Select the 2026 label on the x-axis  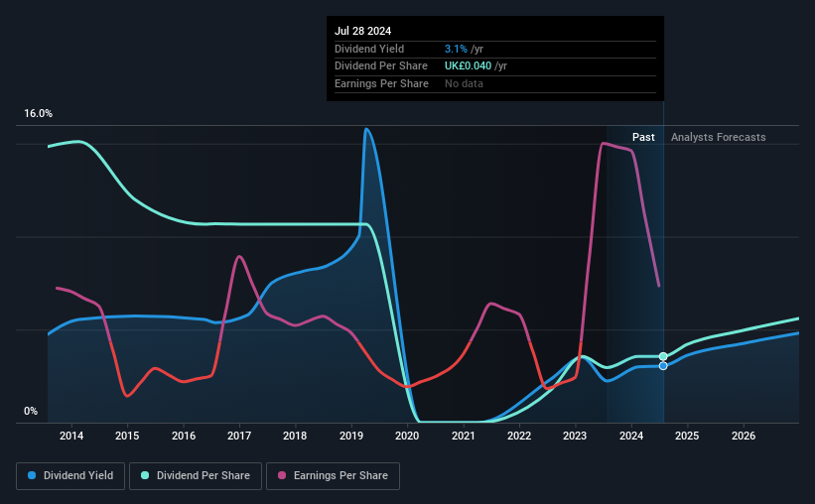click(744, 436)
